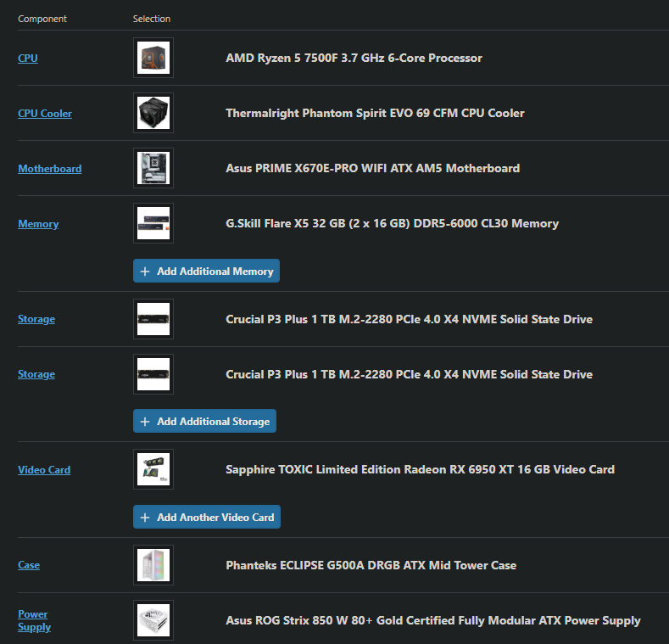The image size is (669, 644).
Task: Open the Case component link
Action: tap(29, 565)
